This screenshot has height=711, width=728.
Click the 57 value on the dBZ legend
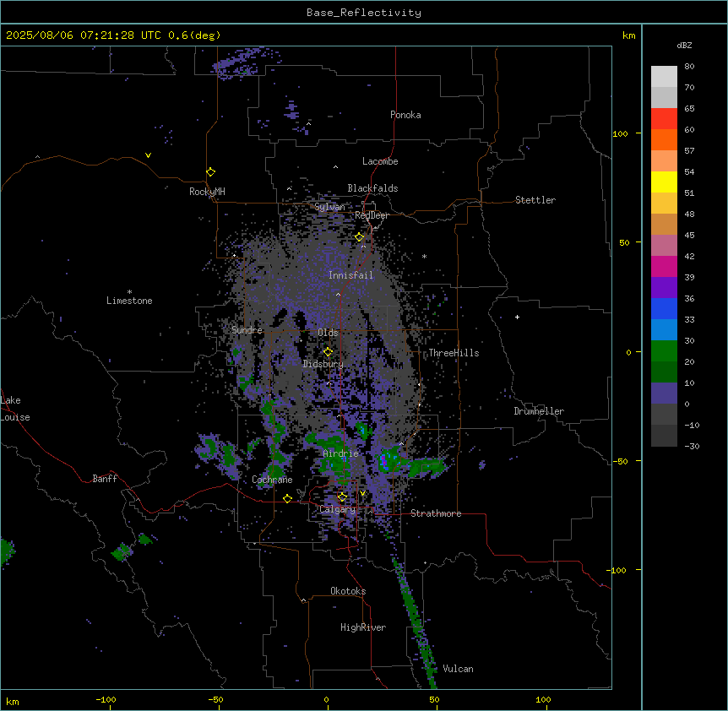coord(689,151)
